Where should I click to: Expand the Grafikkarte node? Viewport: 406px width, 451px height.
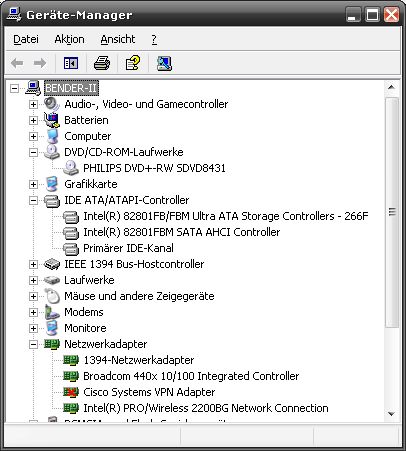pos(33,184)
